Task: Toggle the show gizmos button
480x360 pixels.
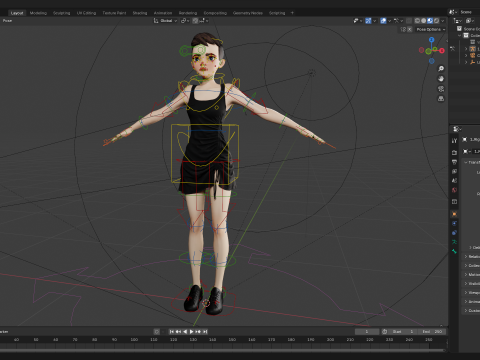Action: click(368, 21)
